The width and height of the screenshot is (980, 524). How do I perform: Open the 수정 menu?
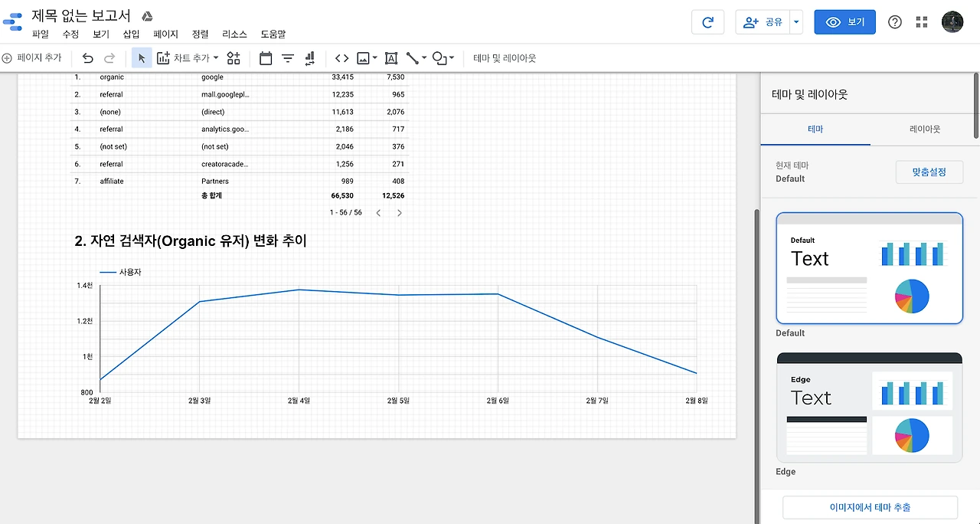70,34
